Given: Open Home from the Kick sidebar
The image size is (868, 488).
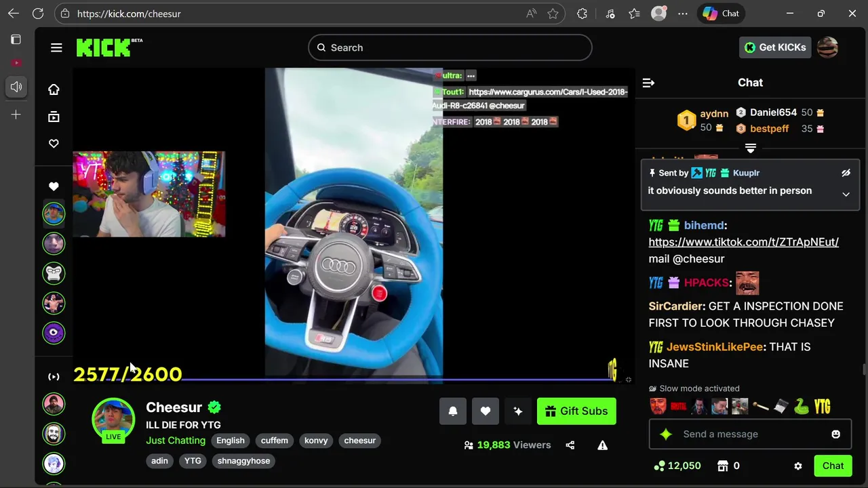Looking at the screenshot, I should (54, 89).
